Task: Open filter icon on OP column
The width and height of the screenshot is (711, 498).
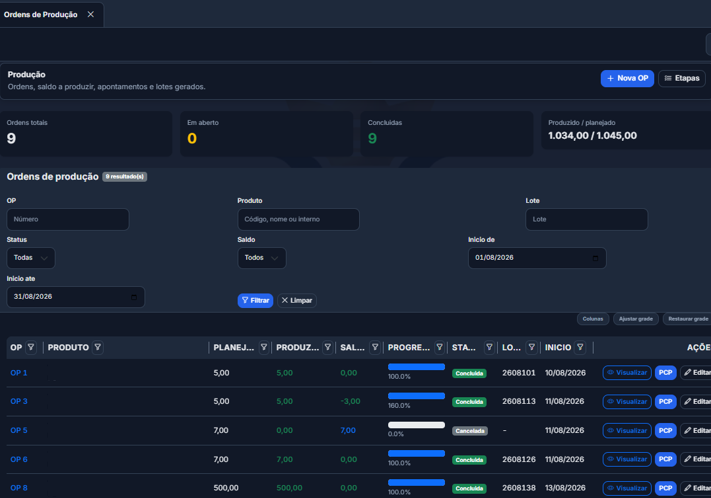Action: coord(31,347)
